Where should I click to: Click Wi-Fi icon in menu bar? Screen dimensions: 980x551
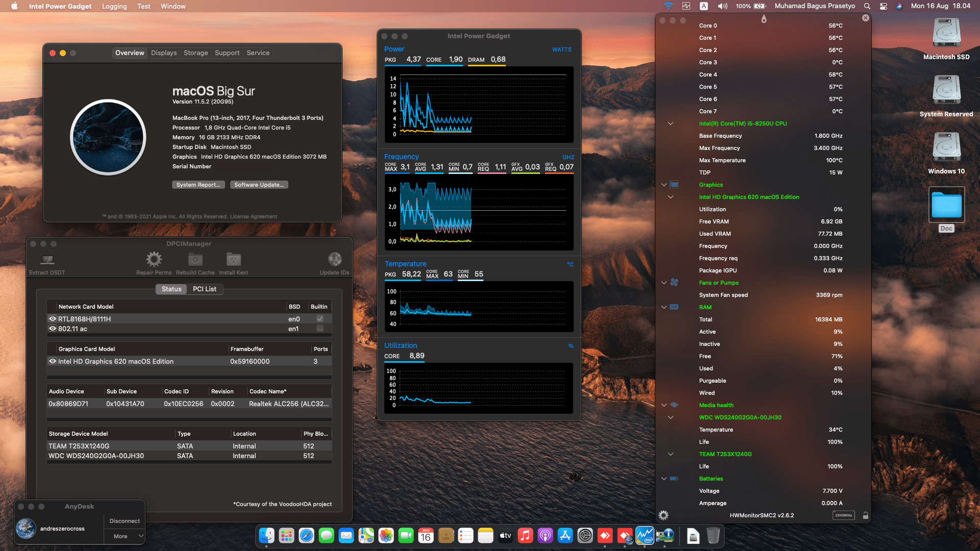tap(668, 6)
